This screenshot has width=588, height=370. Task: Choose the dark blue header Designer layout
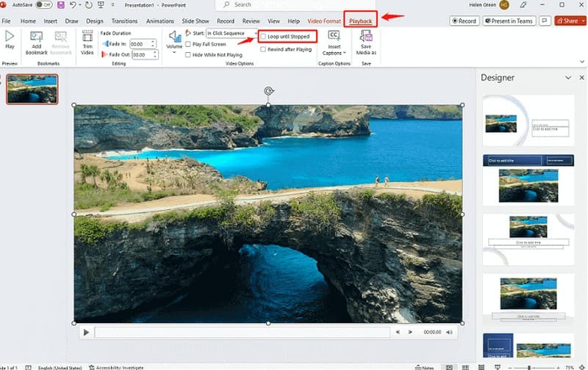pyautogui.click(x=528, y=180)
